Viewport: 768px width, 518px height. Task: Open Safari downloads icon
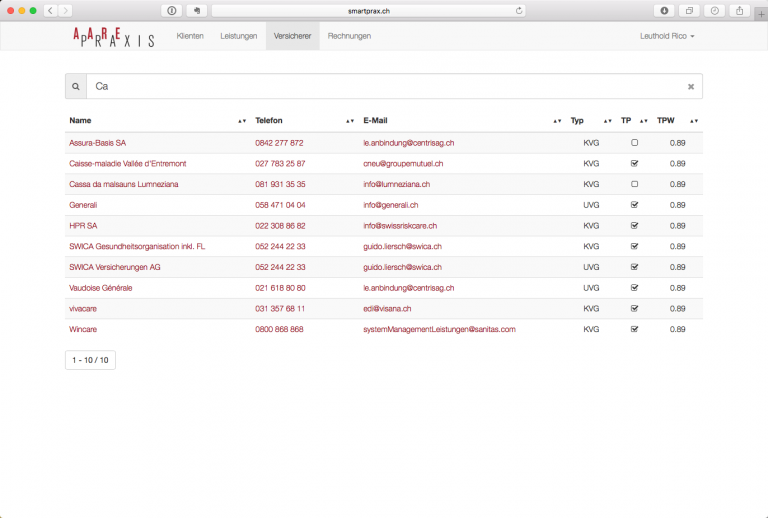tap(664, 11)
